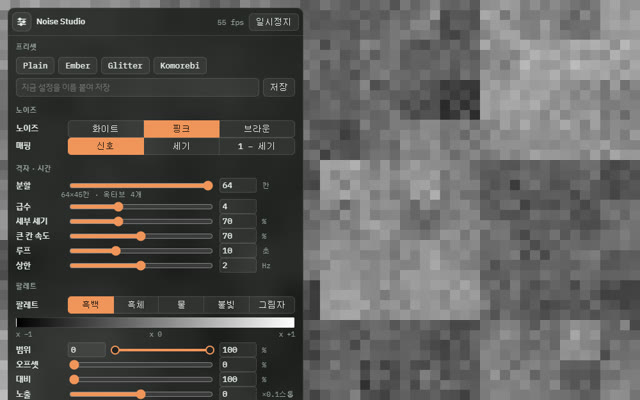640x400 pixels.
Task: Click the 오프셋 slider handle
Action: click(74, 365)
